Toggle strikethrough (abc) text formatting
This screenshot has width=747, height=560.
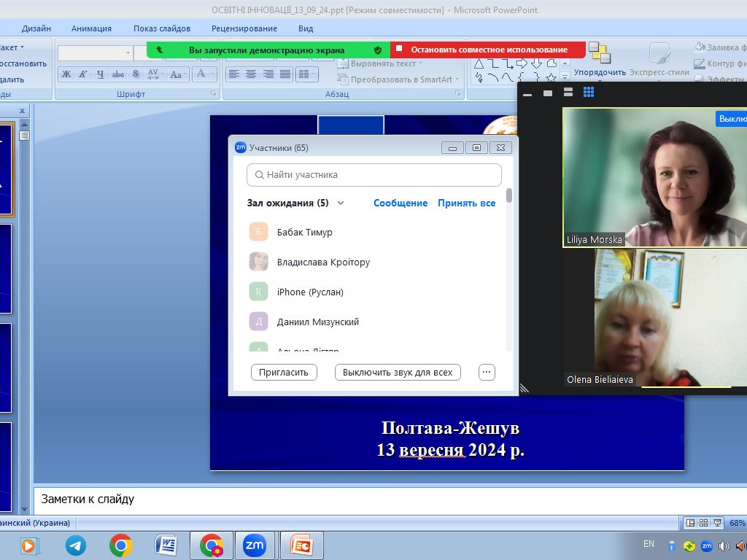coord(117,74)
